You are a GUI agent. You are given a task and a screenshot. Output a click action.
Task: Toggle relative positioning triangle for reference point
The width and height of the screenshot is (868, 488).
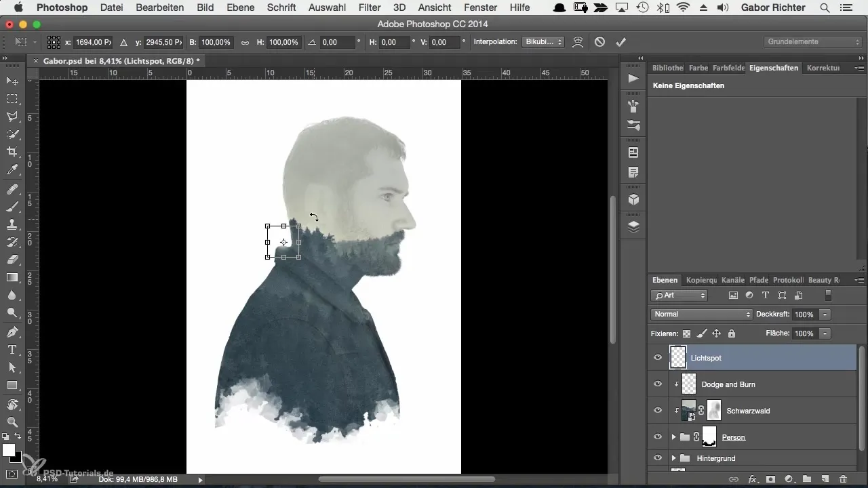(124, 42)
